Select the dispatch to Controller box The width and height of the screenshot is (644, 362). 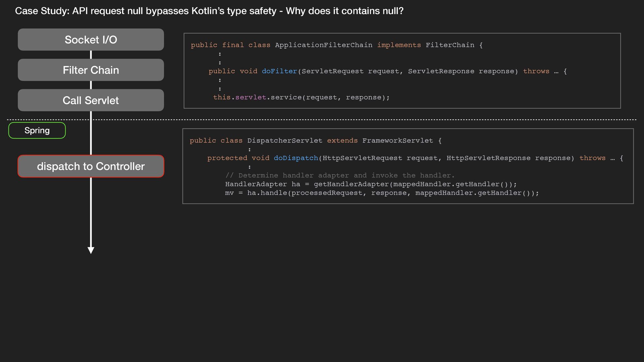91,166
